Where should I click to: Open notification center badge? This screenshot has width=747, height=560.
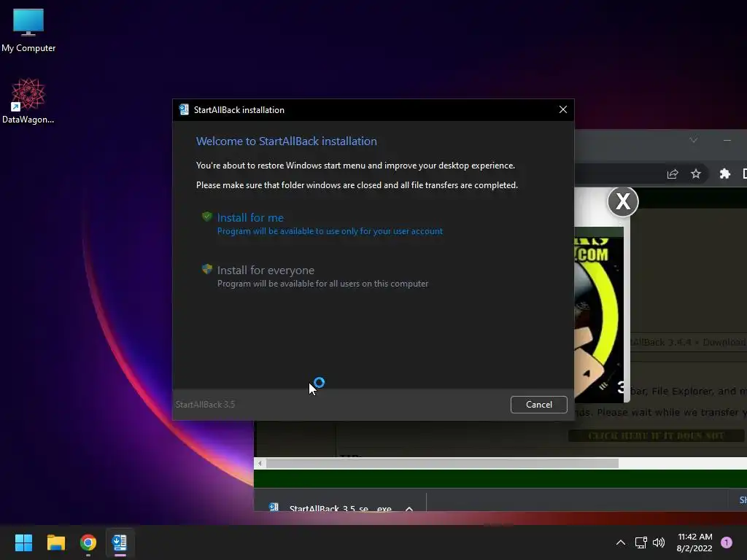coord(727,542)
